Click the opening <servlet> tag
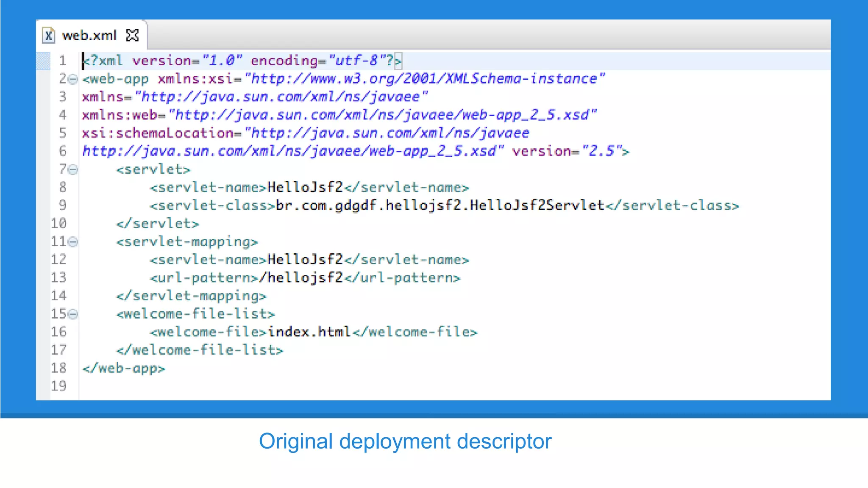Viewport: 868px width, 488px height. (153, 169)
